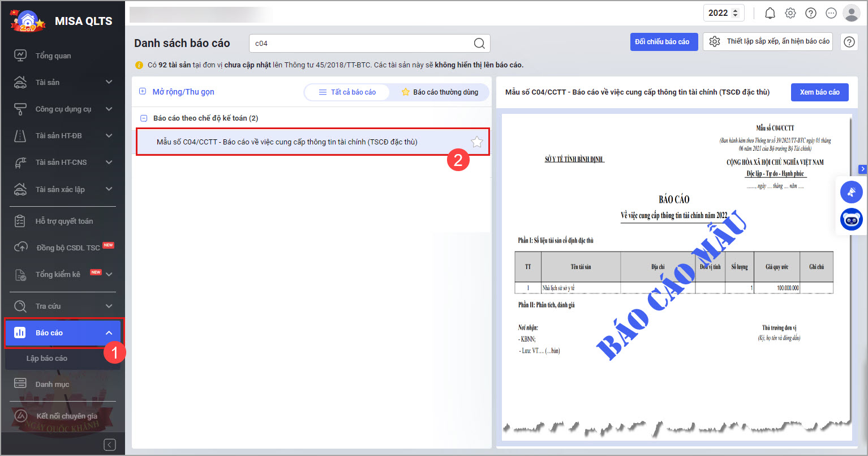Viewport: 868px width, 456px height.
Task: Focus the report search field containing c04
Action: [x=369, y=43]
